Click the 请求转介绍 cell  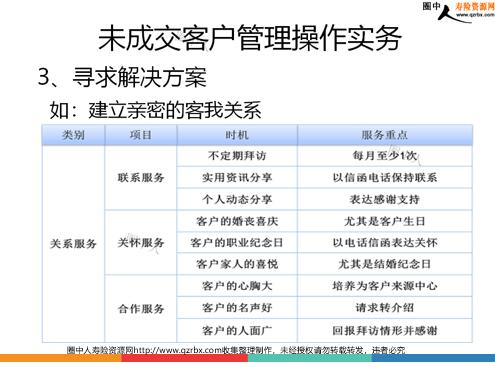pyautogui.click(x=385, y=307)
